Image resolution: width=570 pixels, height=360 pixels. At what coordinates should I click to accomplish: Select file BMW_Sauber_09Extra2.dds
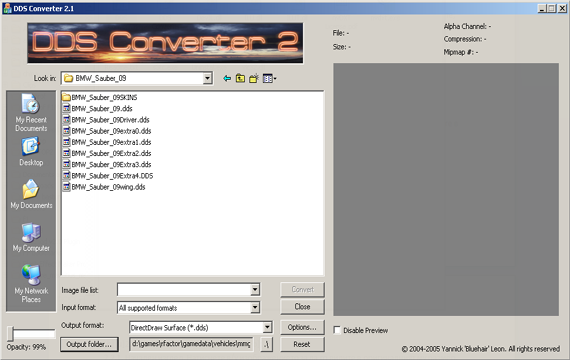point(107,153)
